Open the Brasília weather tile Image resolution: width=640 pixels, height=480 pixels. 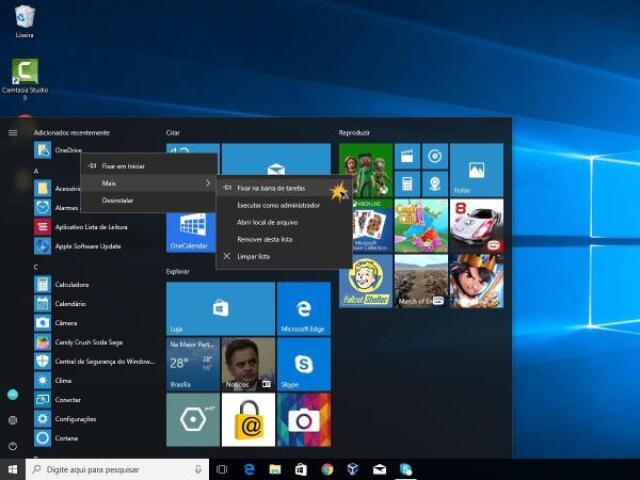point(193,364)
